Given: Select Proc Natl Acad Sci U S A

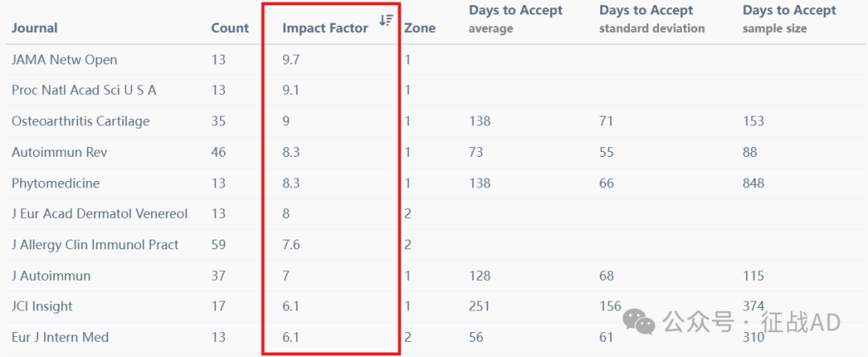Looking at the screenshot, I should [x=84, y=90].
